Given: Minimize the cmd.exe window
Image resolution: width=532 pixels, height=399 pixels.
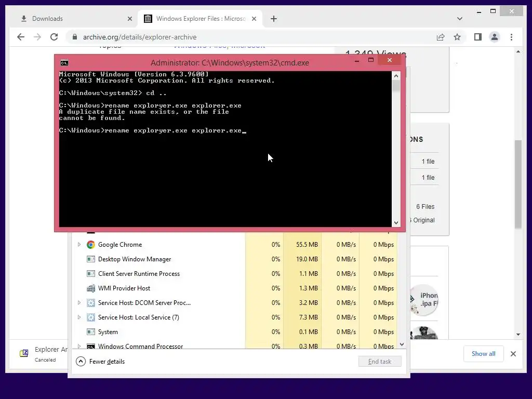Looking at the screenshot, I should point(356,60).
